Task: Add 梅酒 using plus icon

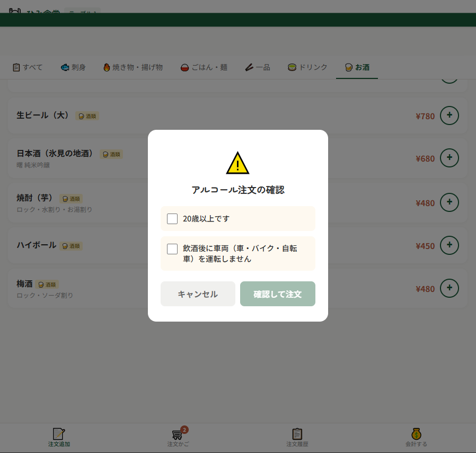Action: 449,288
